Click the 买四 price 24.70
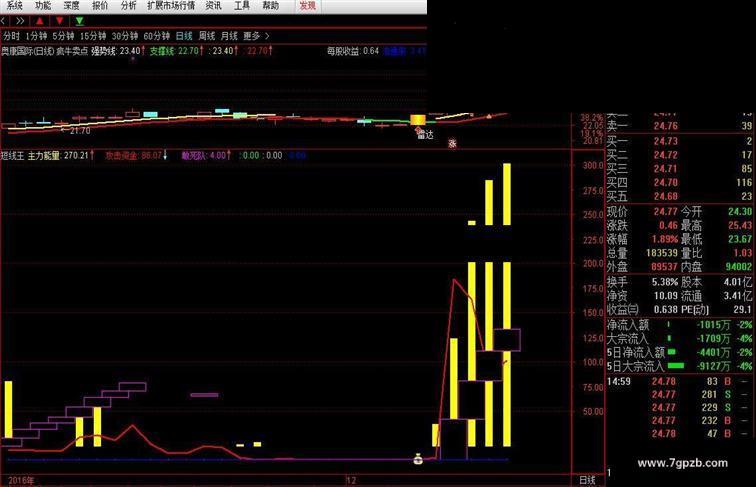Viewport: 756px width, 487px height. (666, 183)
